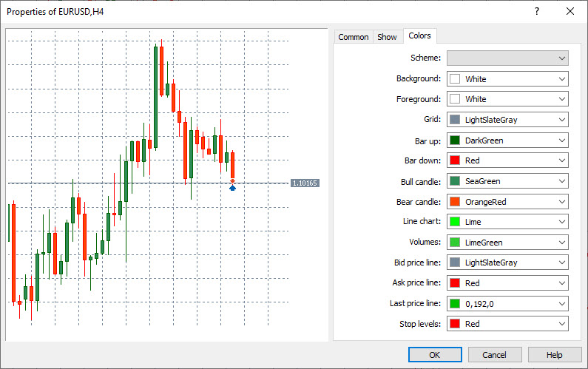The height and width of the screenshot is (369, 588).
Task: Open the Bull candle dropdown arrow
Action: (x=562, y=180)
